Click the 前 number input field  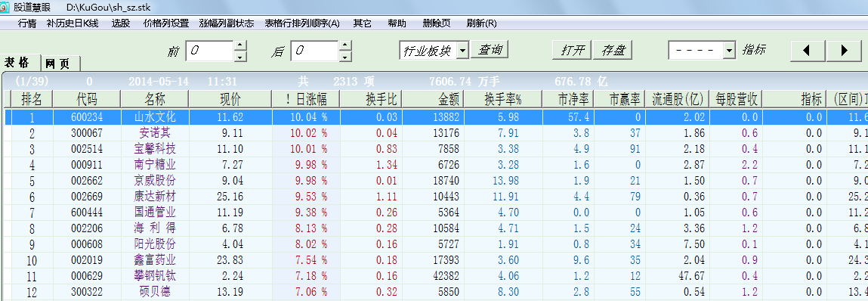210,51
